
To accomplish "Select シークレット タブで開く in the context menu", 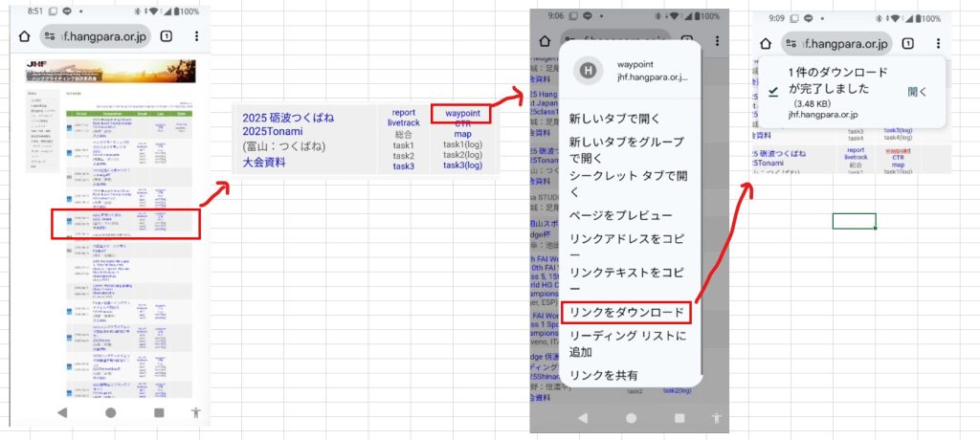I will [627, 183].
